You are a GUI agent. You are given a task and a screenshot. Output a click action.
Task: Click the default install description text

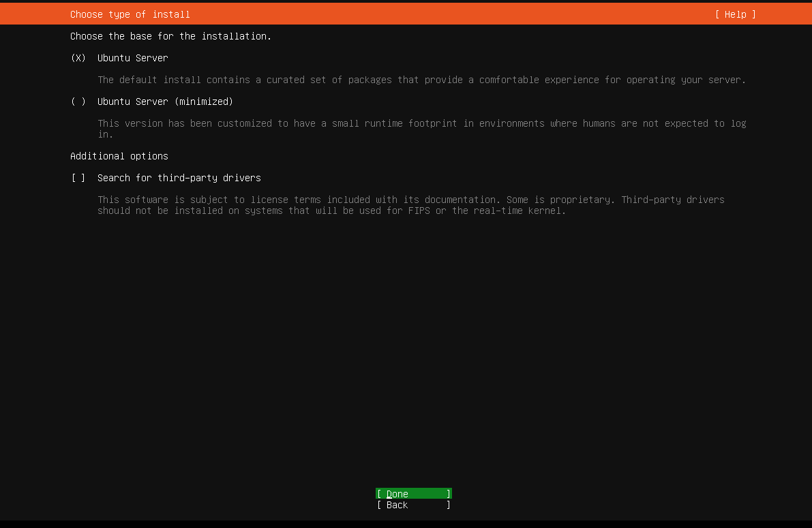[421, 80]
